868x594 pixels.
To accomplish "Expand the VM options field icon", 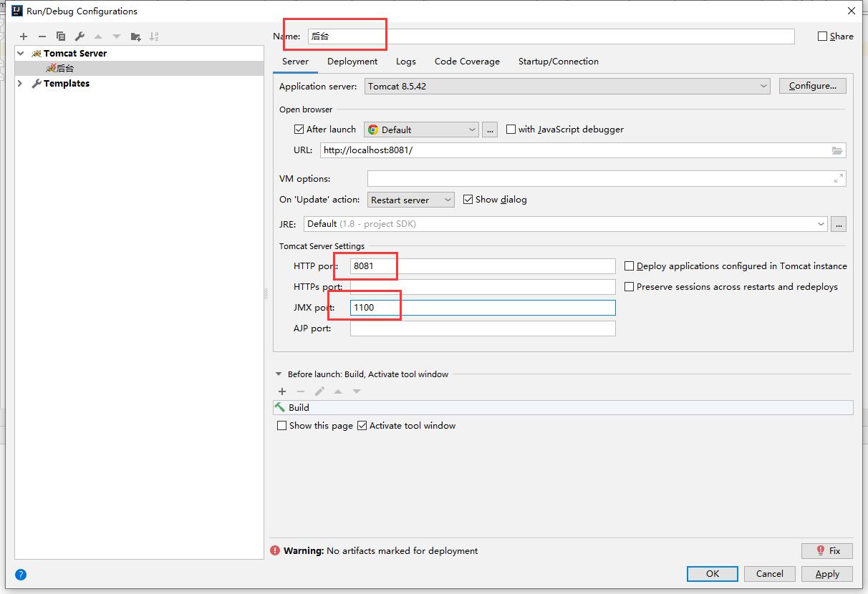I will pos(838,179).
